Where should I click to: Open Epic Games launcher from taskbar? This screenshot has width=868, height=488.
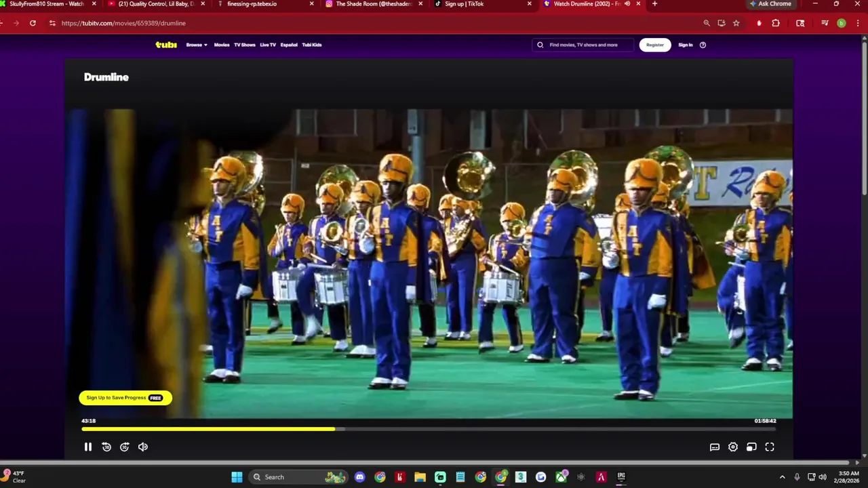(x=621, y=477)
